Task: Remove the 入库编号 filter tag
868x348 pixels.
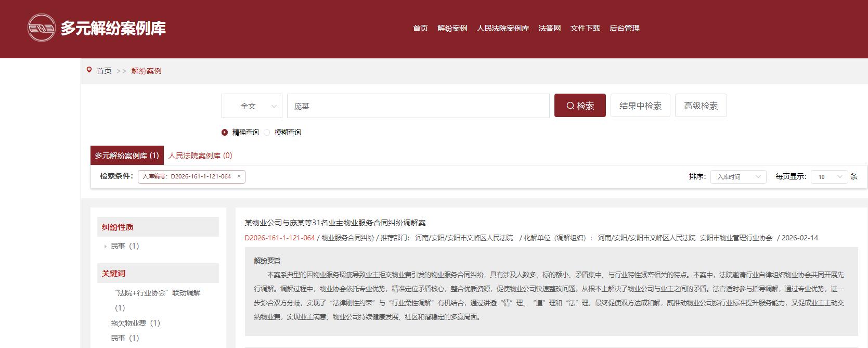Action: point(239,176)
